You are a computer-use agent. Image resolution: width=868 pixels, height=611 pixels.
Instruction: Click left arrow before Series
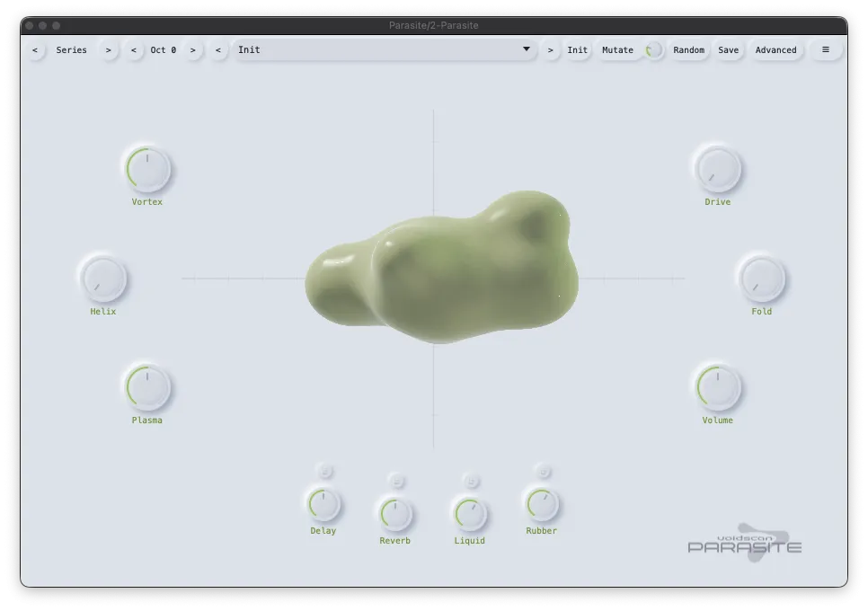coord(35,49)
